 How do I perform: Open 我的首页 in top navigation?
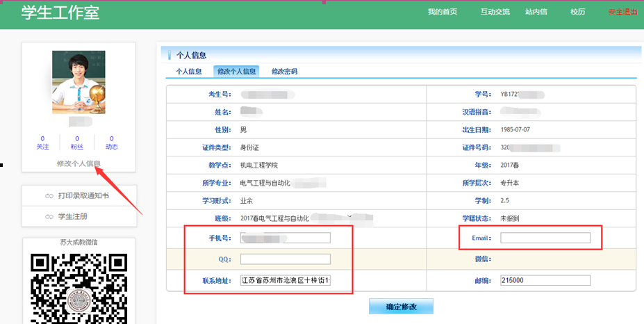click(x=442, y=12)
